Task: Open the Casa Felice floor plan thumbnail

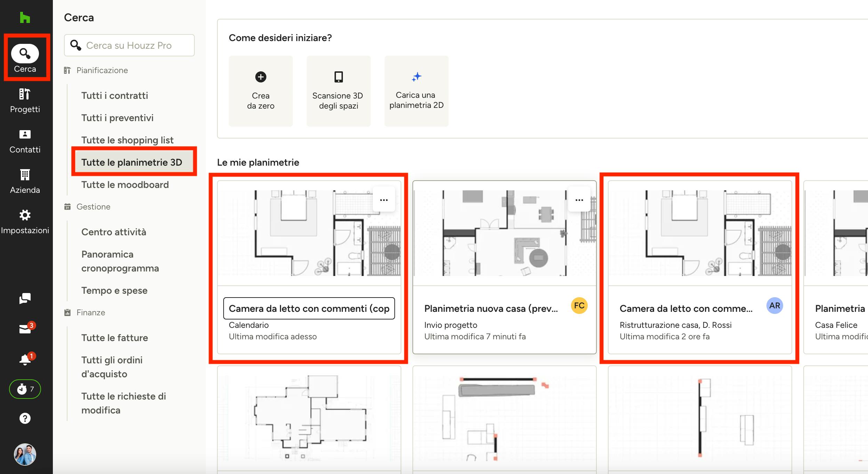Action: coord(836,233)
